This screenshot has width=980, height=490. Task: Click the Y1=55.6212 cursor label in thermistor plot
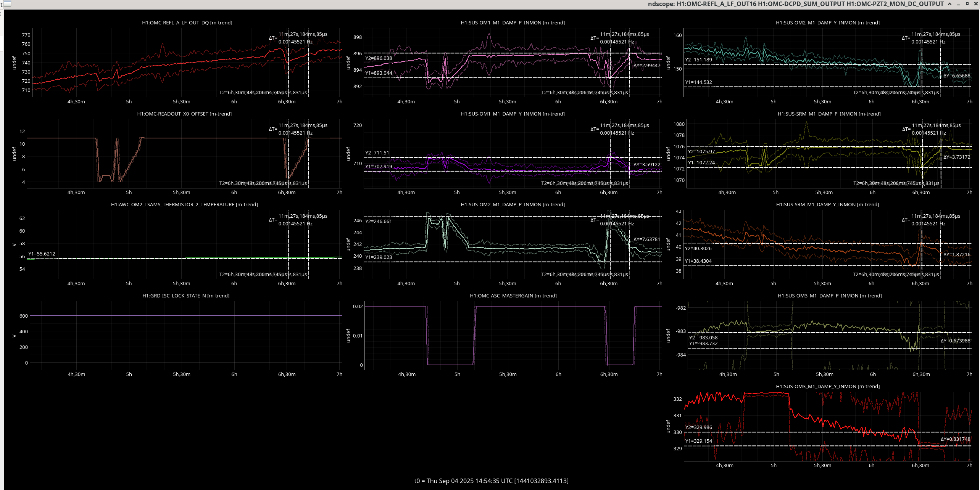coord(42,254)
